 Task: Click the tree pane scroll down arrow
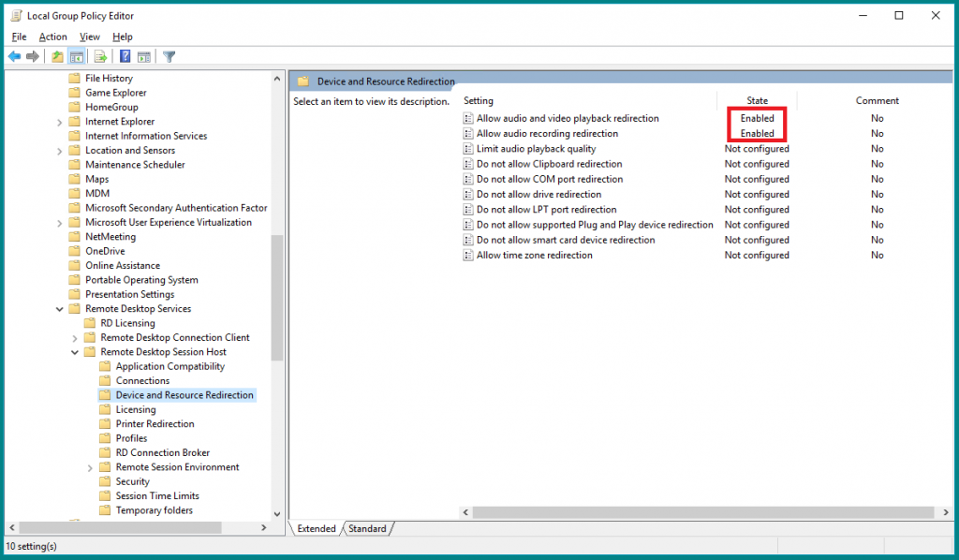click(277, 514)
